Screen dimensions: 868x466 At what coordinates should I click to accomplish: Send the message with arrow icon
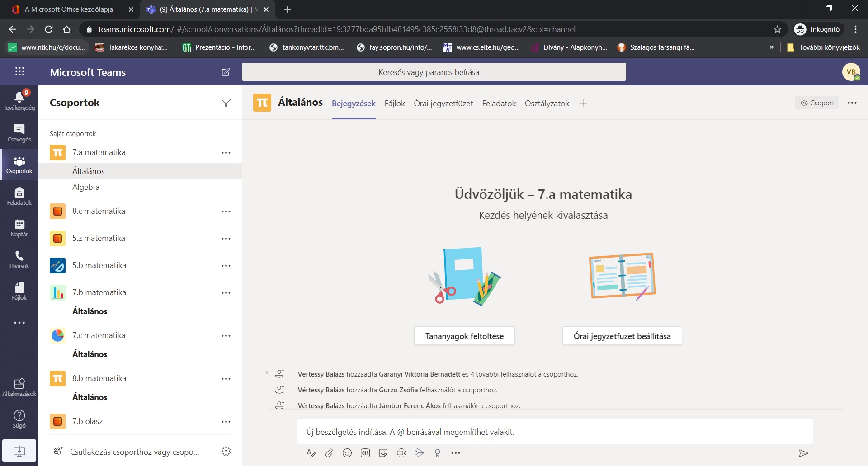point(803,453)
